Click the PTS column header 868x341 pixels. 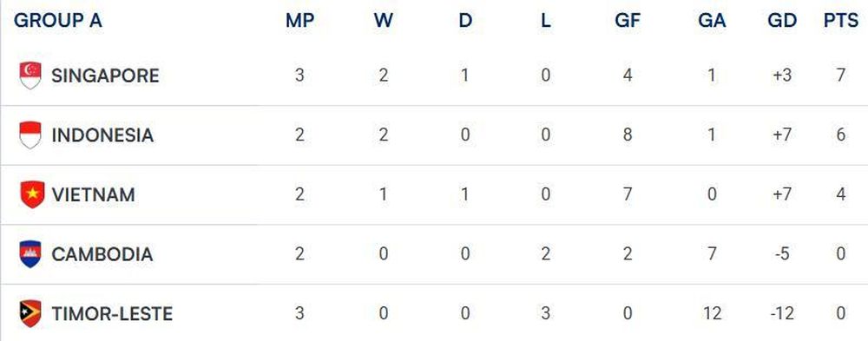click(x=841, y=21)
